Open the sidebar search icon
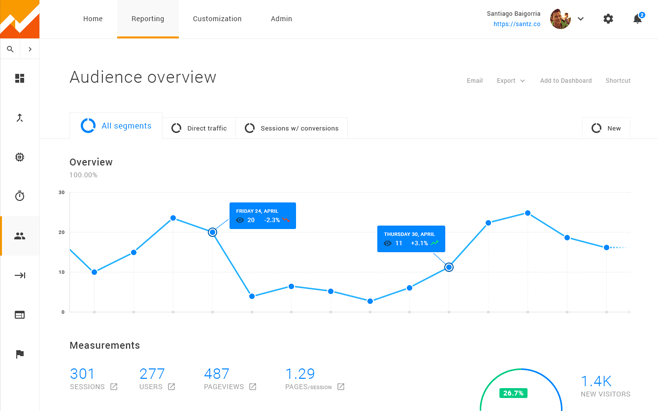The image size is (658, 411). pos(10,49)
